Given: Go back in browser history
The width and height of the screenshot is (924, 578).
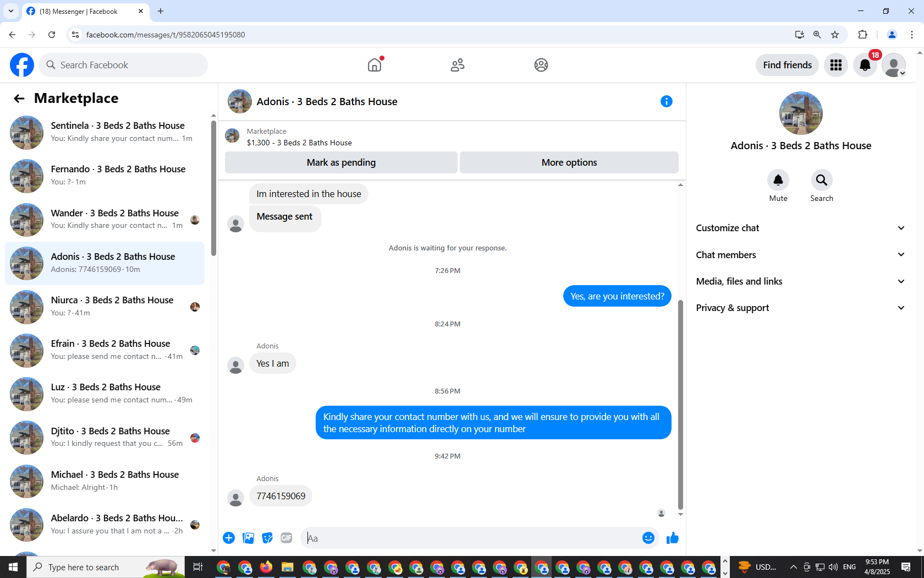Looking at the screenshot, I should [12, 35].
